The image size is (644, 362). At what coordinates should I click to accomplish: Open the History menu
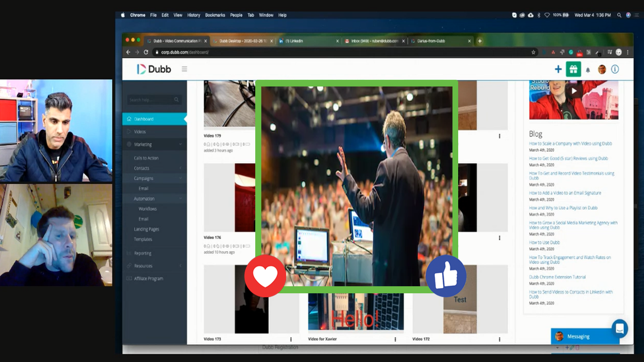coord(194,15)
